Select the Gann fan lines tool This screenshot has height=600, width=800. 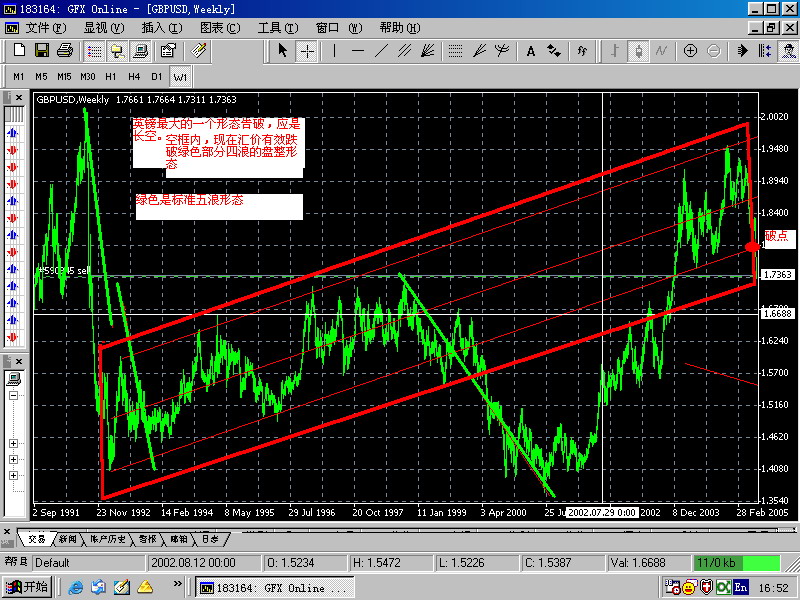tap(428, 51)
